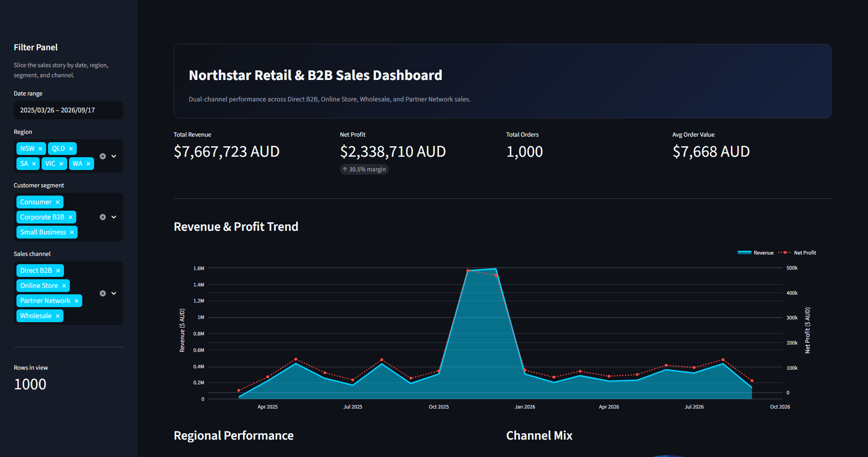Remove the WA region tag
The width and height of the screenshot is (868, 457).
click(x=88, y=164)
